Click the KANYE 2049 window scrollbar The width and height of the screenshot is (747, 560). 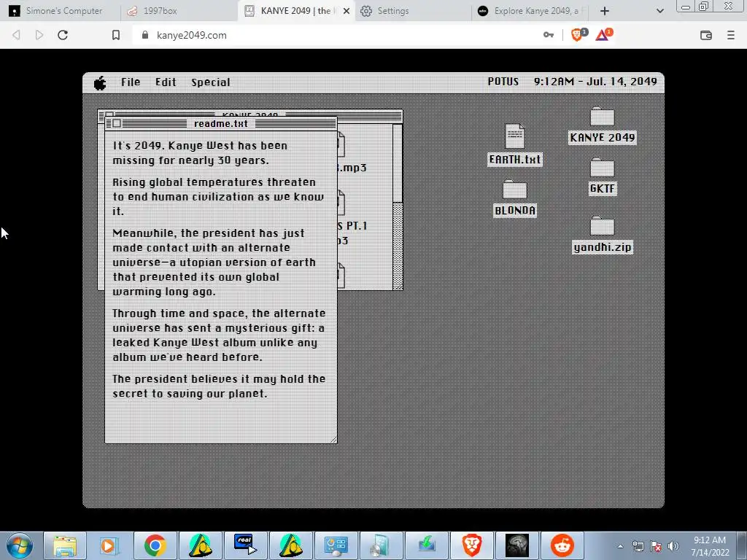click(x=398, y=206)
